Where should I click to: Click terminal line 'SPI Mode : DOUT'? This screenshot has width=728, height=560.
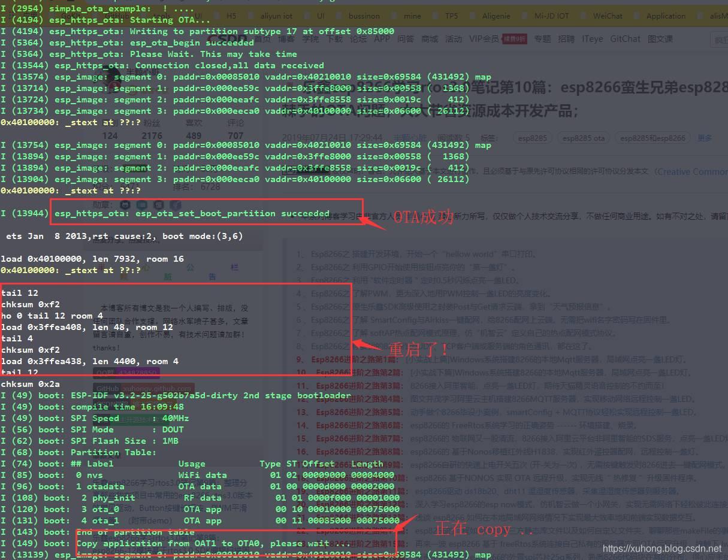tap(92, 429)
